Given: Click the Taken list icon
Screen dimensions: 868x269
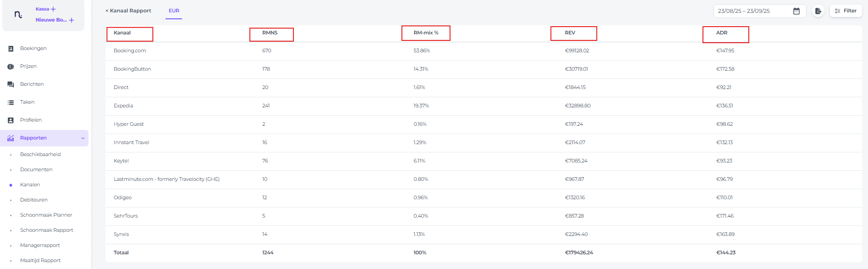Looking at the screenshot, I should [x=11, y=102].
